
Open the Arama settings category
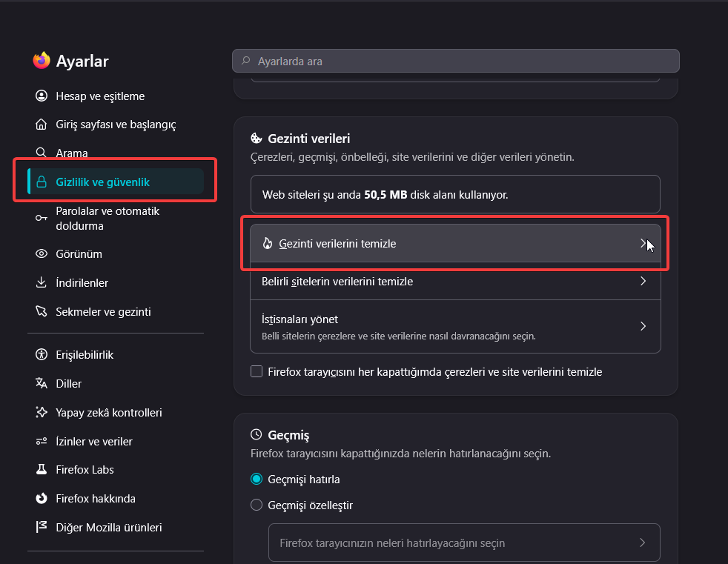tap(116, 152)
